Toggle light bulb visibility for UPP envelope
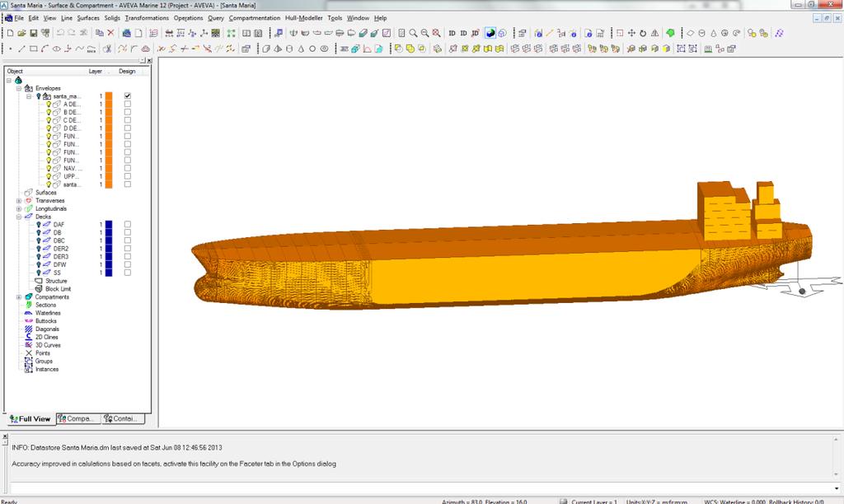 pos(49,176)
